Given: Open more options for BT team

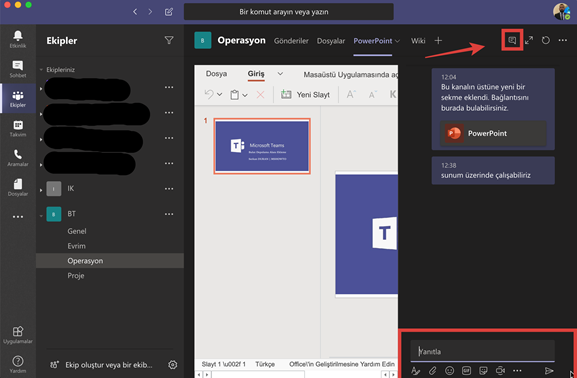Looking at the screenshot, I should pos(169,214).
